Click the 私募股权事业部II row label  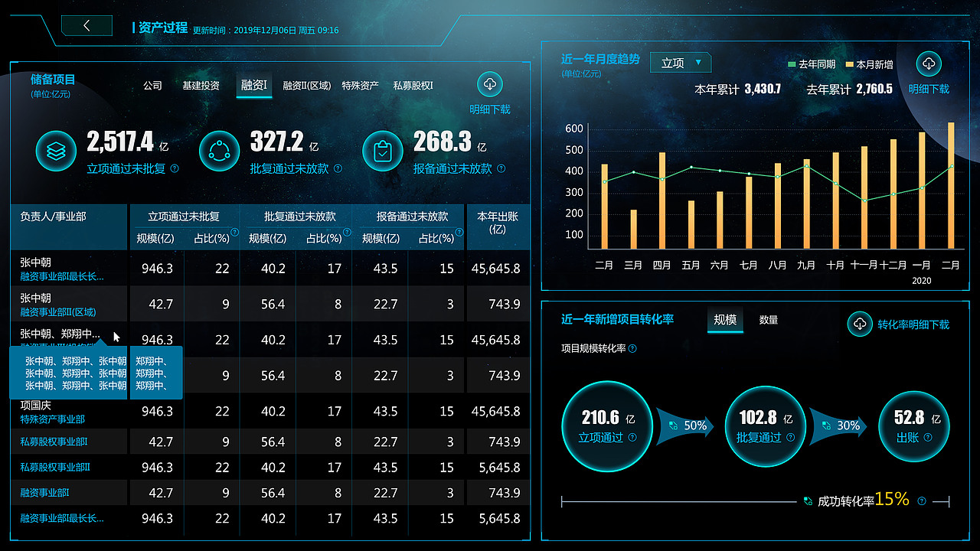[x=55, y=467]
